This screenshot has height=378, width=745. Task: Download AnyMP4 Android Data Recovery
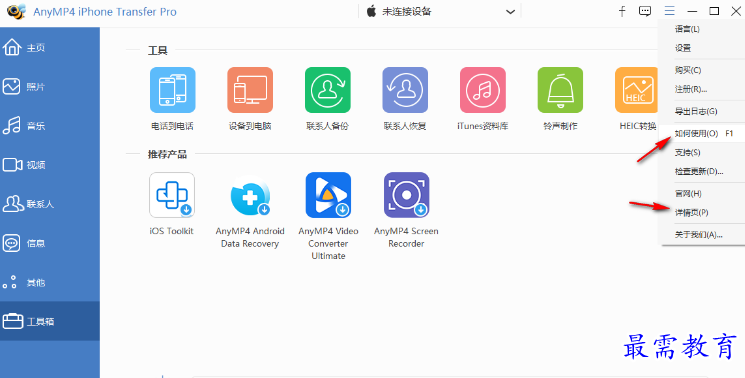[x=250, y=195]
